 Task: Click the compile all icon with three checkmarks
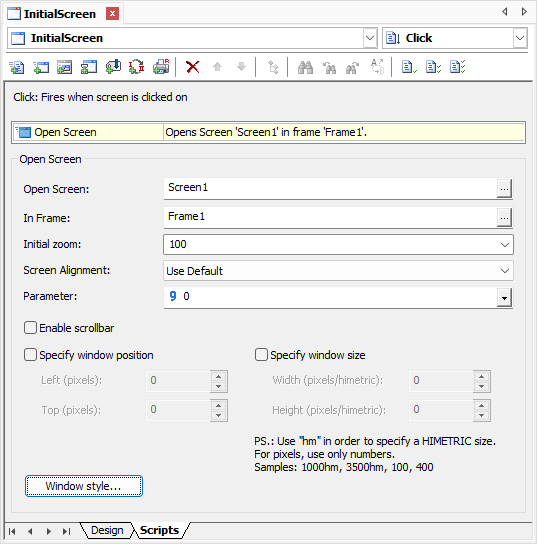[x=458, y=67]
